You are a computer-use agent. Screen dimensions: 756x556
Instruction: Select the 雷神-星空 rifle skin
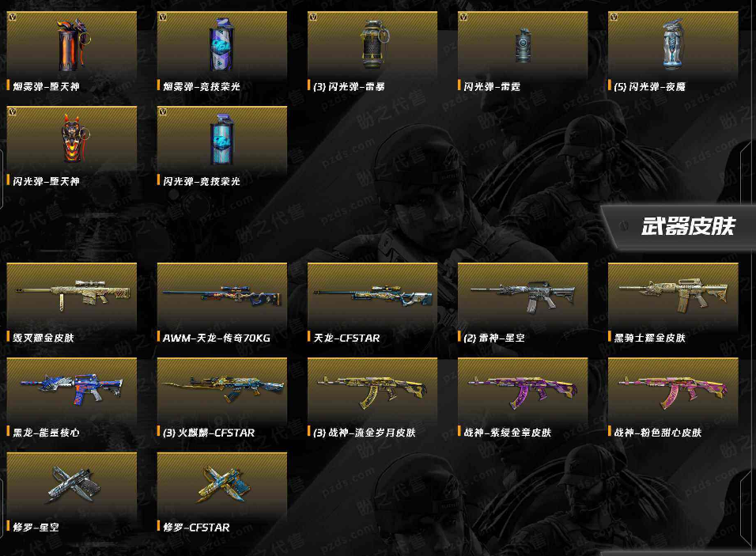pyautogui.click(x=524, y=304)
